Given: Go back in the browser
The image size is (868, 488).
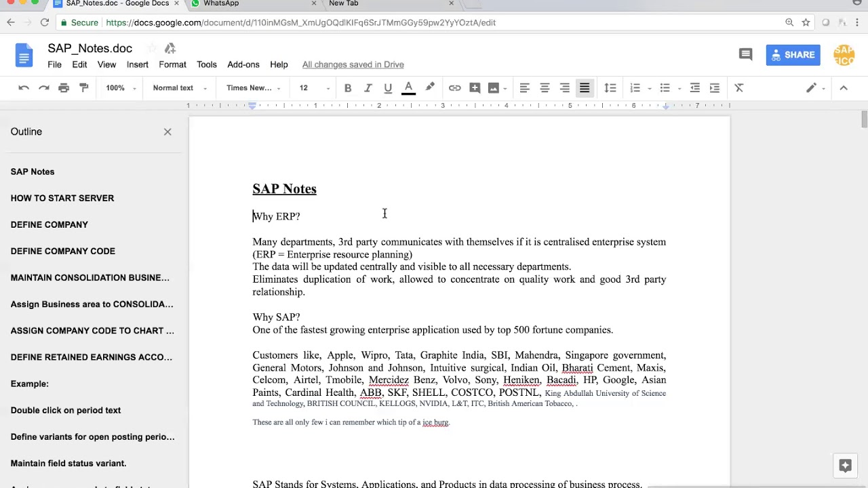Looking at the screenshot, I should [11, 22].
